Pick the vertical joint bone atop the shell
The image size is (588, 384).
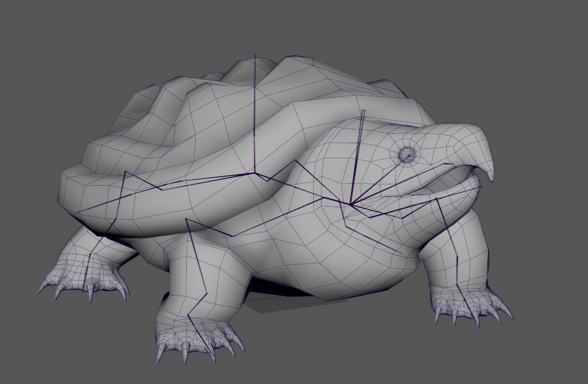255,113
